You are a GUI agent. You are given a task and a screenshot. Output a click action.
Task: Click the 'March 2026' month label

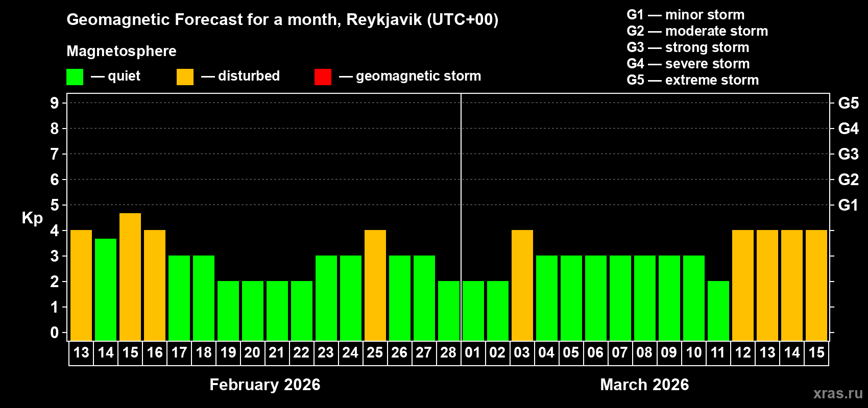[644, 385]
